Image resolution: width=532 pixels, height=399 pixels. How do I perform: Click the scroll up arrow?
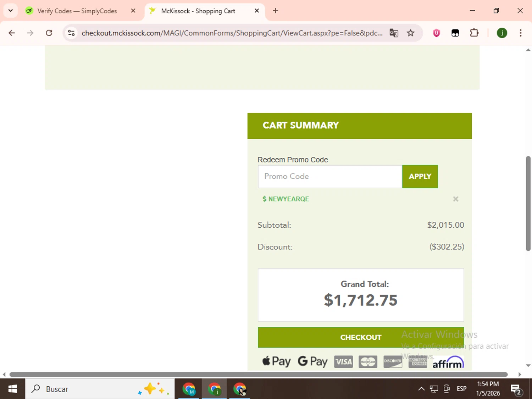(528, 50)
